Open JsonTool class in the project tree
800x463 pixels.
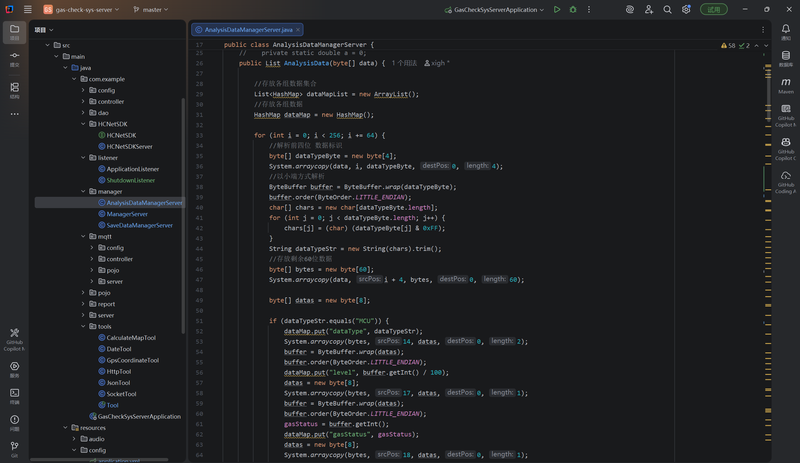pyautogui.click(x=118, y=382)
